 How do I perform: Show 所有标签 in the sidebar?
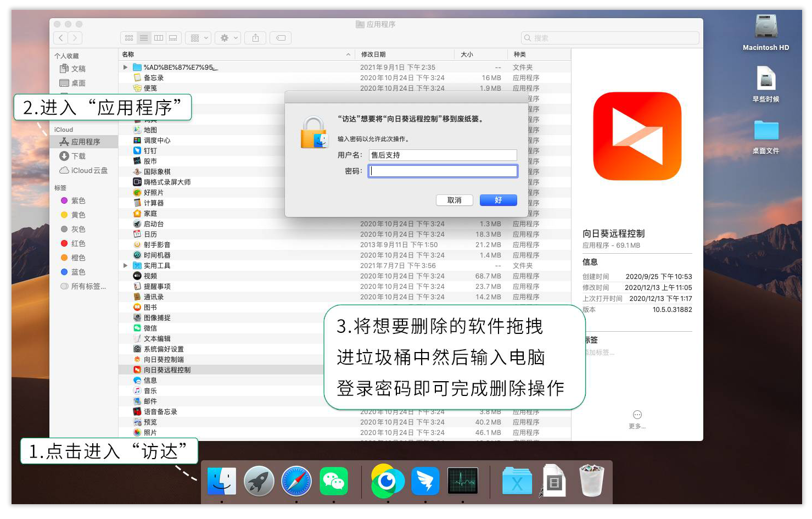pos(84,286)
